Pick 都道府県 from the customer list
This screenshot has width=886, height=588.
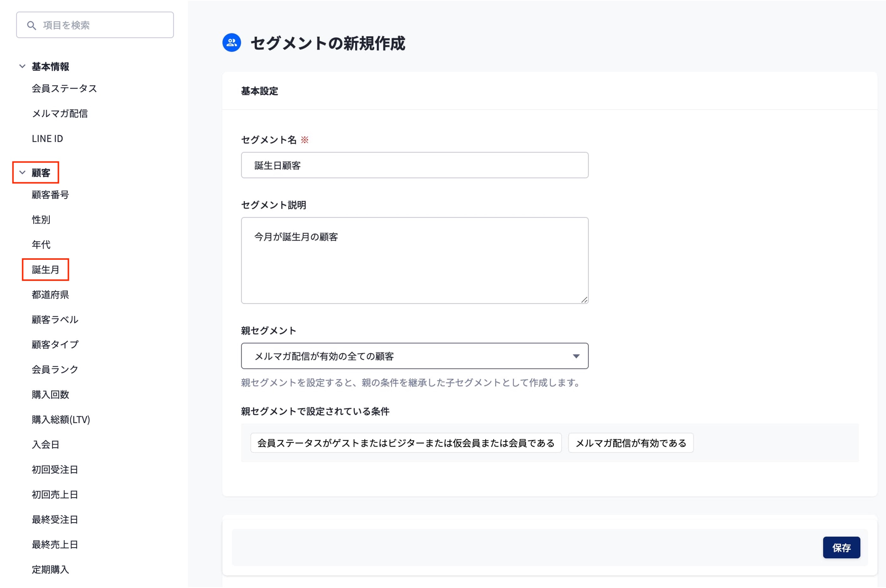point(50,295)
